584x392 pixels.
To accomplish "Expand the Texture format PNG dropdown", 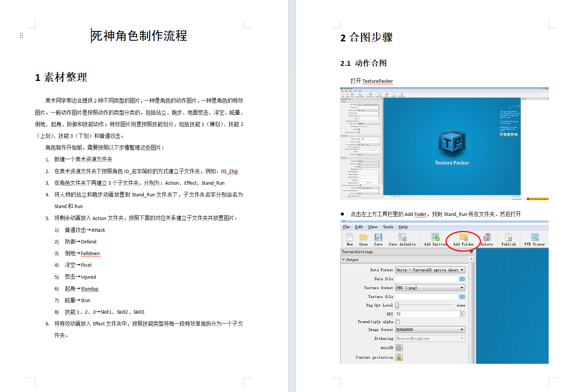I will pos(430,288).
